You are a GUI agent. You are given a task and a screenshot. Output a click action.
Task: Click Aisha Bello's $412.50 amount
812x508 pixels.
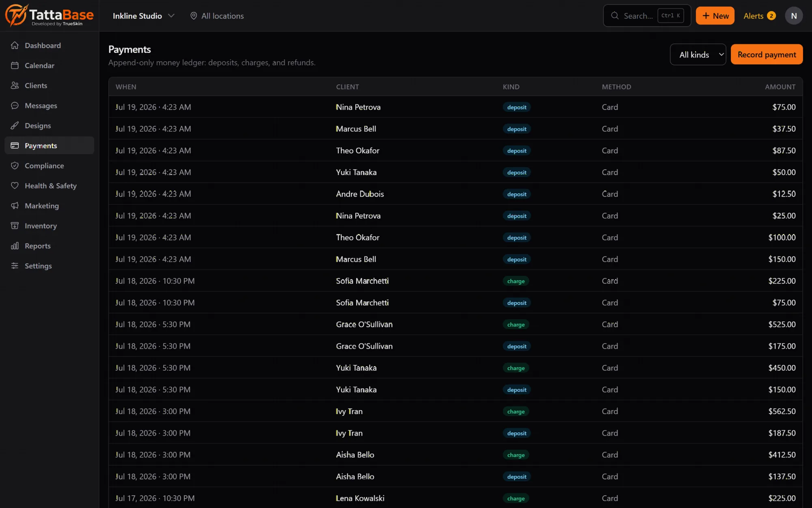tap(782, 455)
